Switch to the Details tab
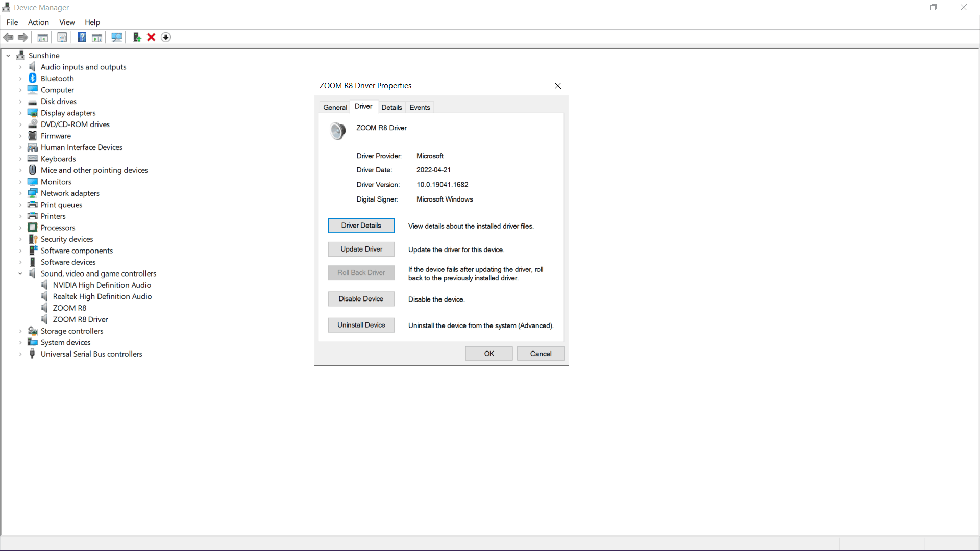 click(x=391, y=107)
